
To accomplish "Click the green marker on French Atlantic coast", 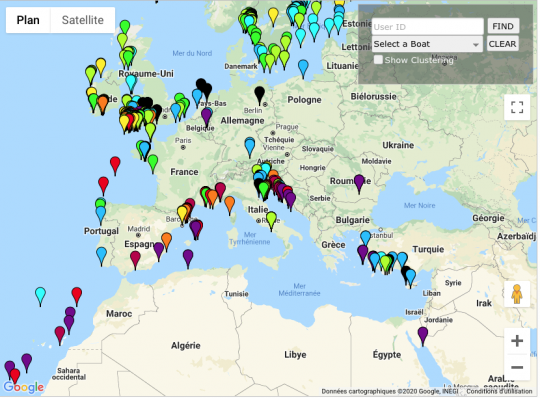I will point(153,163).
